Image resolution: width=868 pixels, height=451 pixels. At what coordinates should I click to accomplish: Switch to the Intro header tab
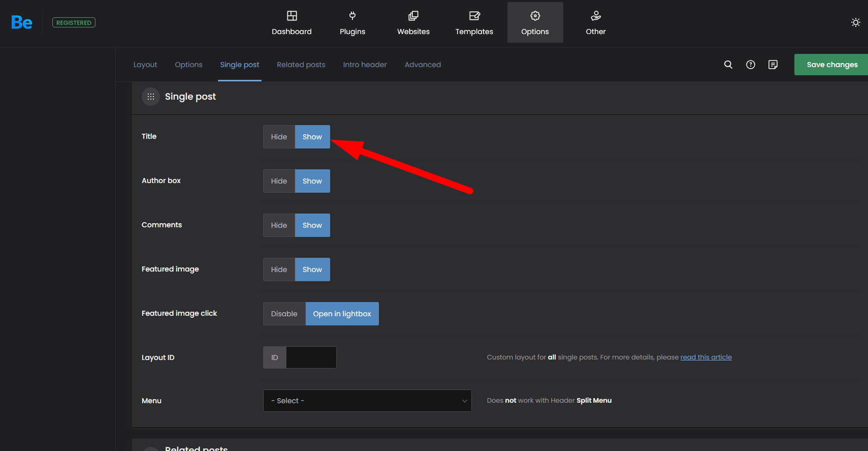(x=365, y=65)
